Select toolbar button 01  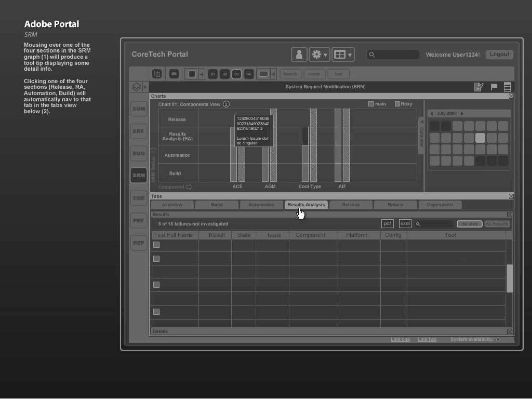coord(213,74)
